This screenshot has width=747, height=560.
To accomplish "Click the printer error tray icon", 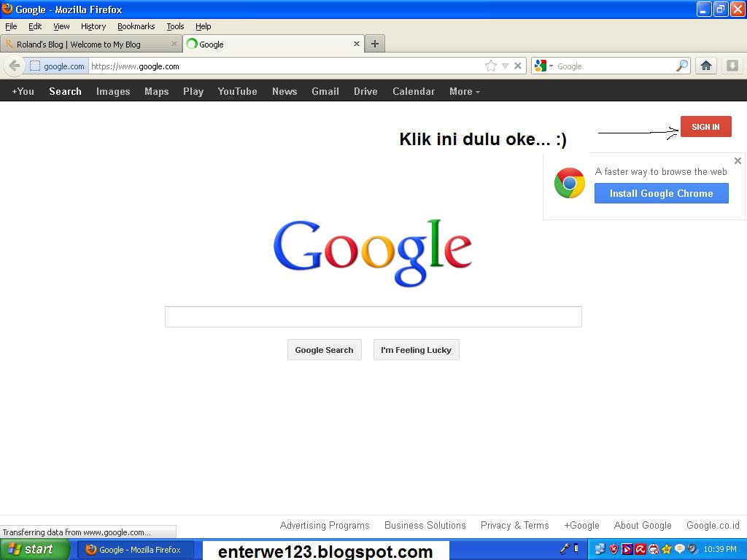I will click(654, 550).
